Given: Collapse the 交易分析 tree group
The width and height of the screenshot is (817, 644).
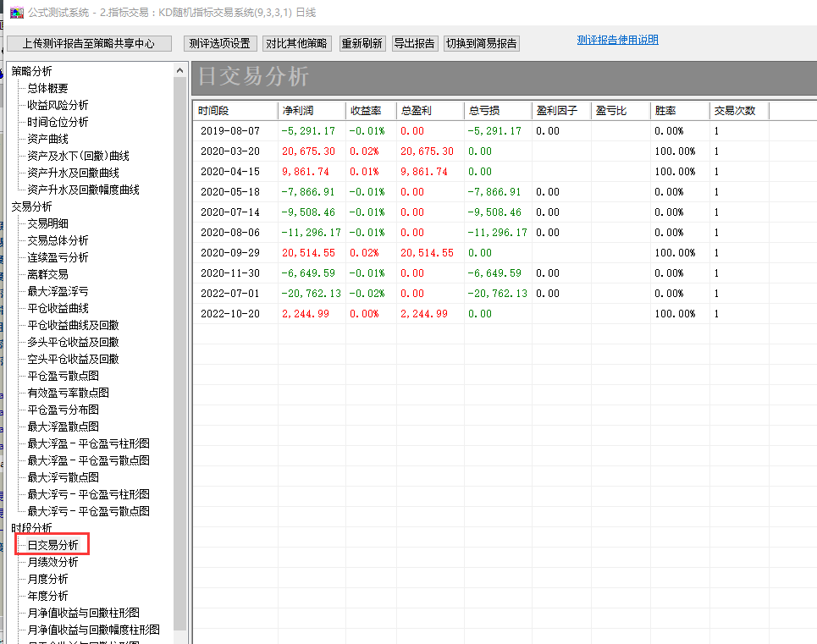Looking at the screenshot, I should pos(31,206).
